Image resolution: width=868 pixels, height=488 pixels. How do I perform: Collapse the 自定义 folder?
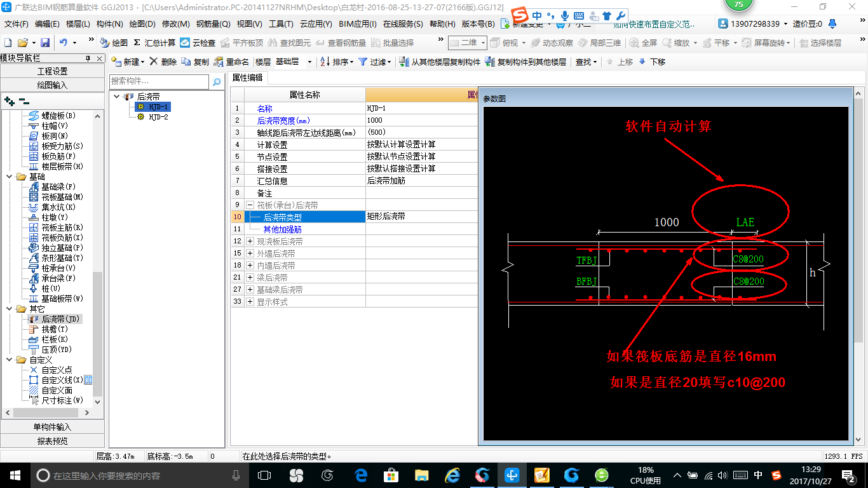click(9, 360)
